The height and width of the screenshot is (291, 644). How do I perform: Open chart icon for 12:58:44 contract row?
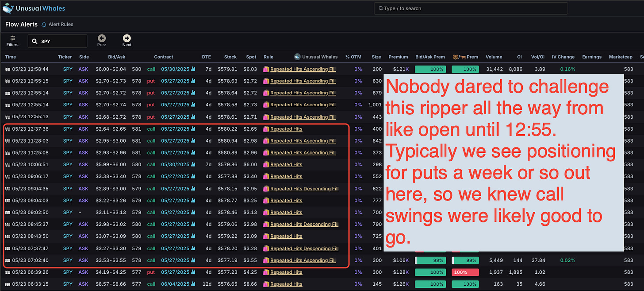(193, 69)
